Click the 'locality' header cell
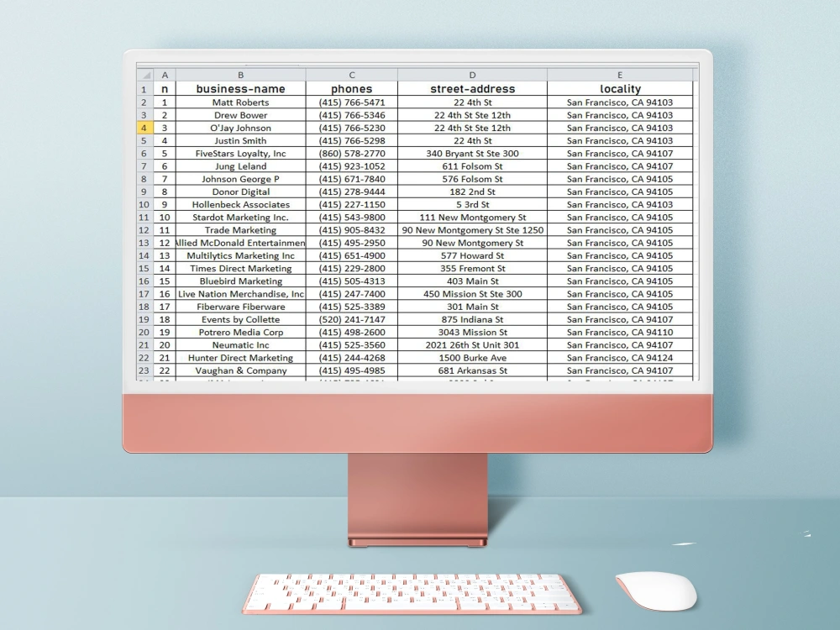The height and width of the screenshot is (630, 840). click(620, 89)
